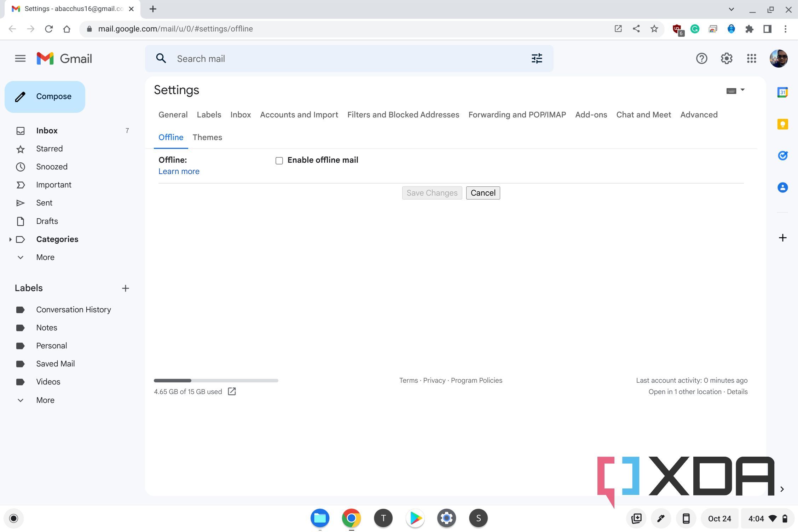Image resolution: width=798 pixels, height=532 pixels.
Task: Open Google Keep in the side panel
Action: tap(782, 124)
